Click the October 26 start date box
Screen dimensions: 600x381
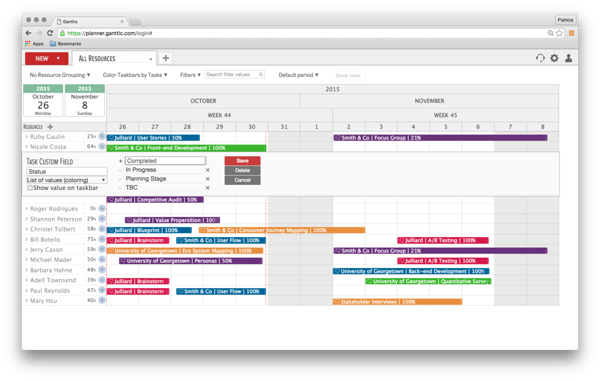43,100
